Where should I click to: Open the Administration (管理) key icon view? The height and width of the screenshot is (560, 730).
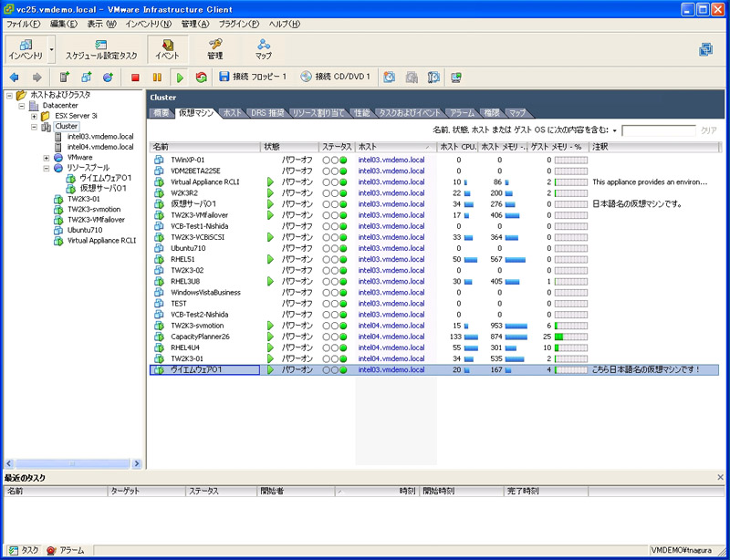[215, 49]
